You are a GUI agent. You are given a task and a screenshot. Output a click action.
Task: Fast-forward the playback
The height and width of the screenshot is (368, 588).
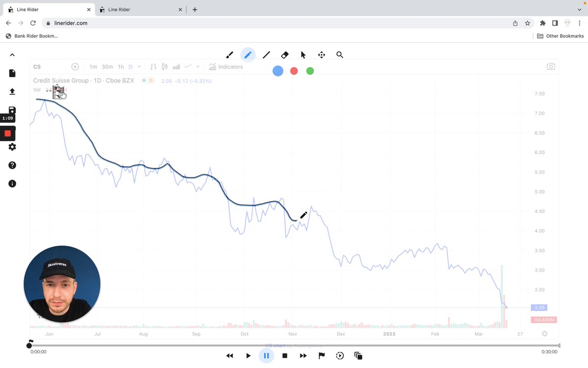[303, 355]
